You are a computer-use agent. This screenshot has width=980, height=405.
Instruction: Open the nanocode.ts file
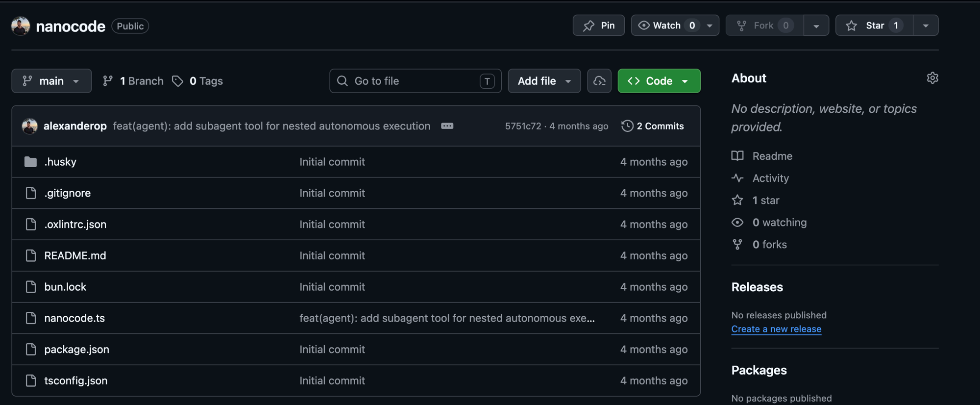pyautogui.click(x=74, y=318)
